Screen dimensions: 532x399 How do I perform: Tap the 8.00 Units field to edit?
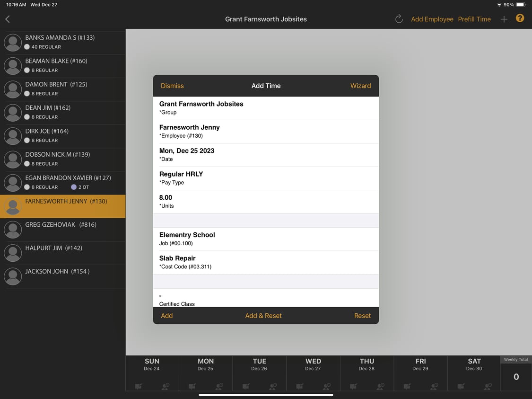coord(266,201)
